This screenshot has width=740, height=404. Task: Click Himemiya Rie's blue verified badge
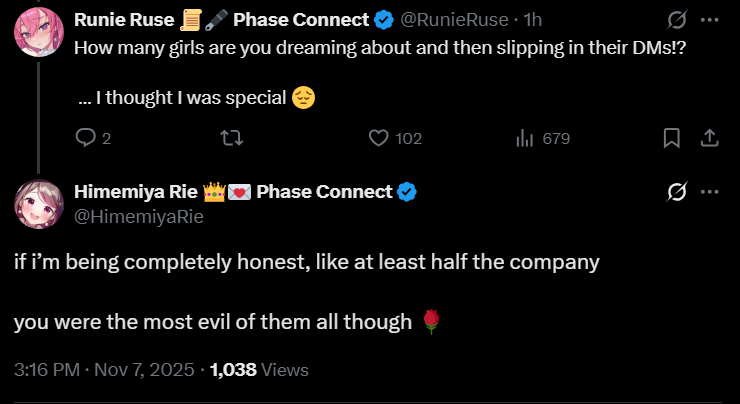click(x=408, y=191)
